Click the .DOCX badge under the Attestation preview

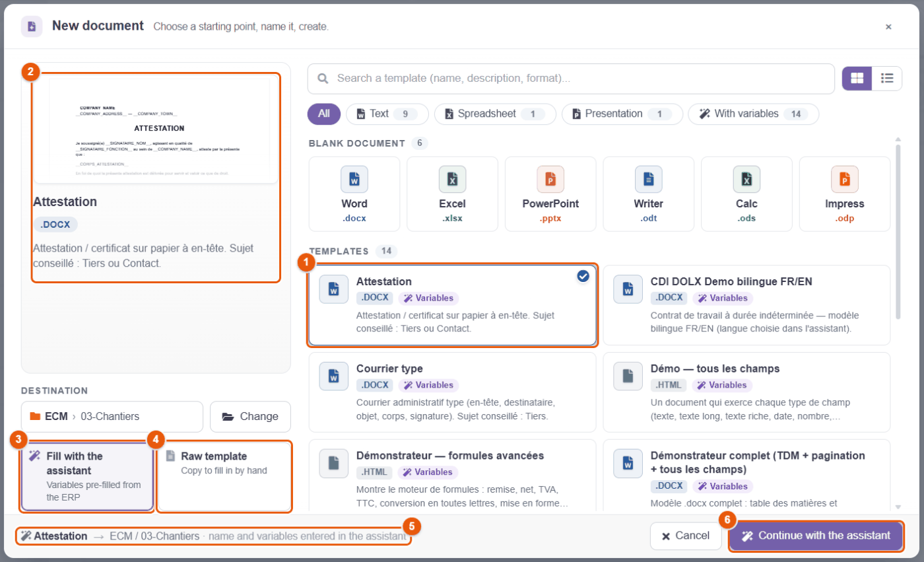[55, 225]
